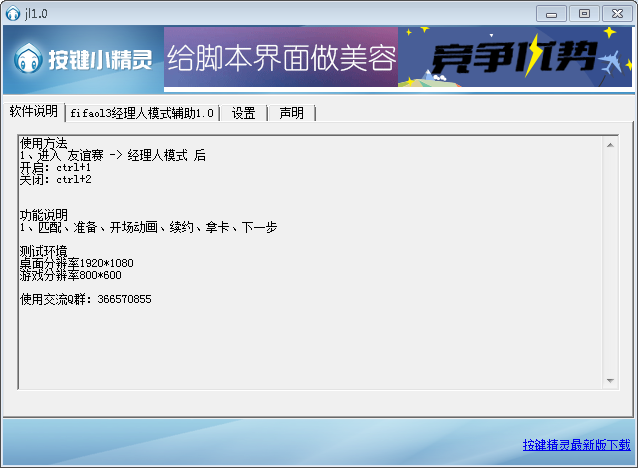Screen dimensions: 638x468
Task: Click the vertical scrollbar track of the text box
Action: 610,262
